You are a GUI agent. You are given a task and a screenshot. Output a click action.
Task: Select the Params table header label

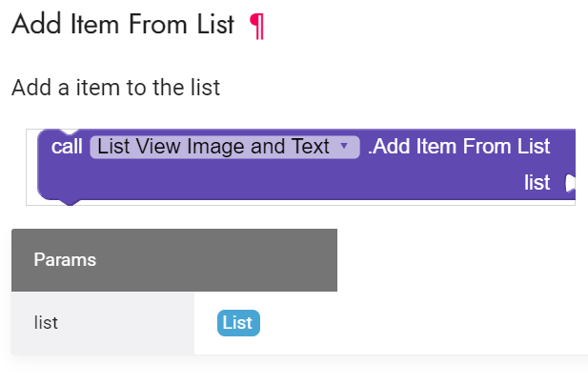(65, 260)
